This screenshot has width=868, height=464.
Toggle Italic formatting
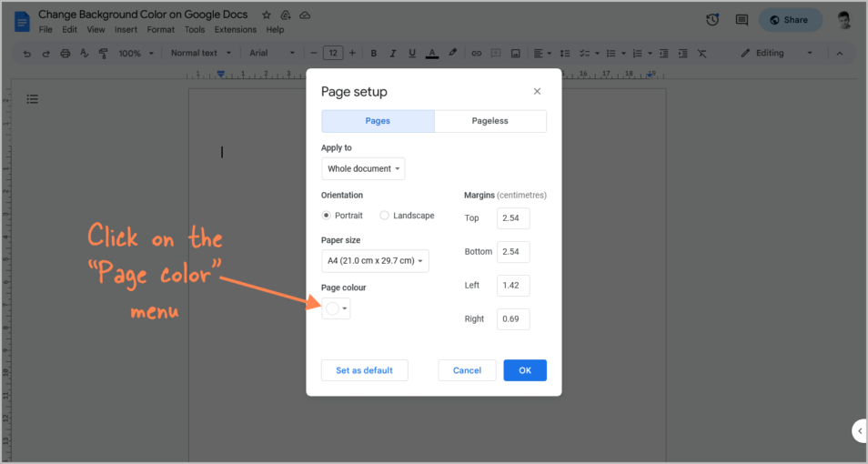click(x=392, y=53)
